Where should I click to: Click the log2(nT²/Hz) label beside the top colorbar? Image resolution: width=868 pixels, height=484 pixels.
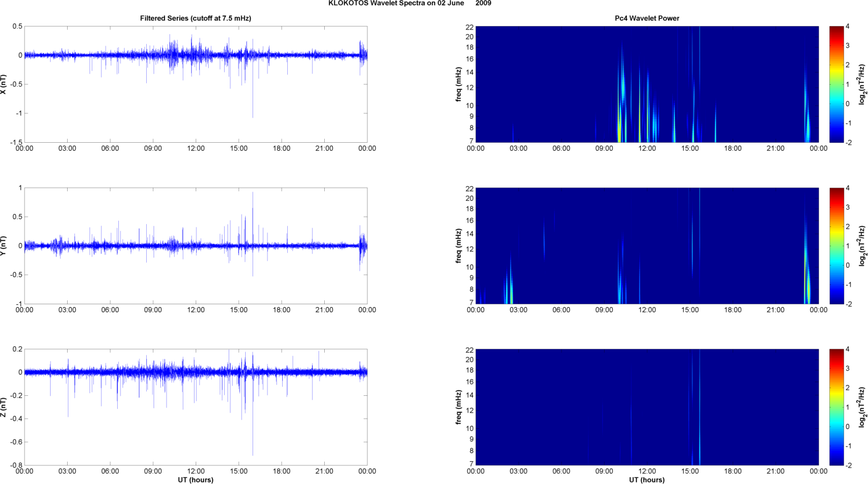click(863, 84)
